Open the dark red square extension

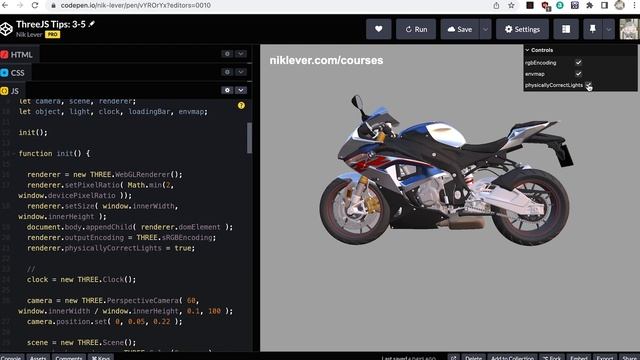(x=530, y=5)
